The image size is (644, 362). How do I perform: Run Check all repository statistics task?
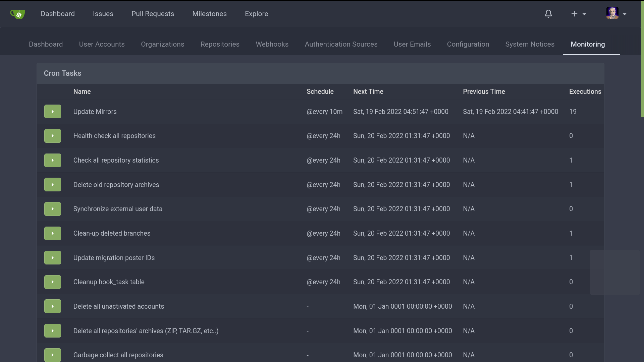pos(52,161)
